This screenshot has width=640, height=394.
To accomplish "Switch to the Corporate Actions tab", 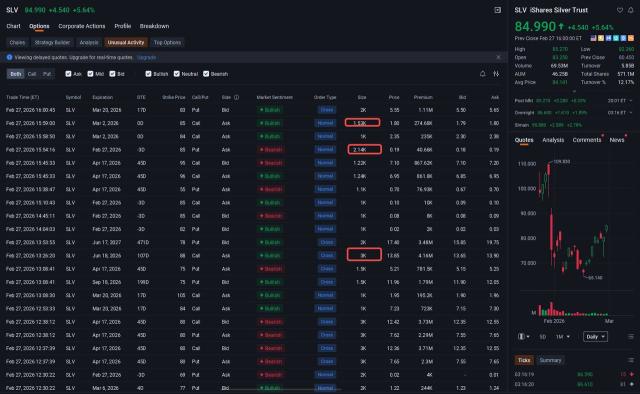I will (82, 26).
